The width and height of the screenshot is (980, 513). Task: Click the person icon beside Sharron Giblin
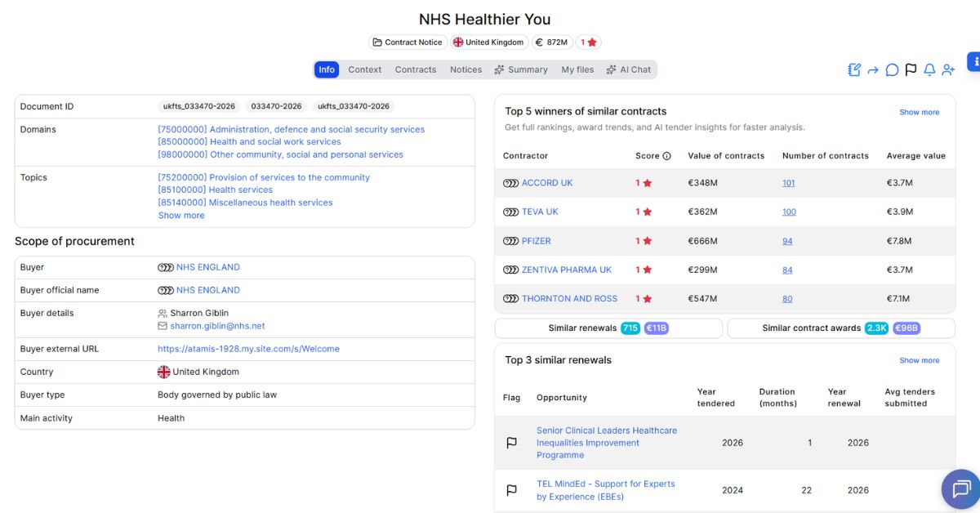(163, 313)
